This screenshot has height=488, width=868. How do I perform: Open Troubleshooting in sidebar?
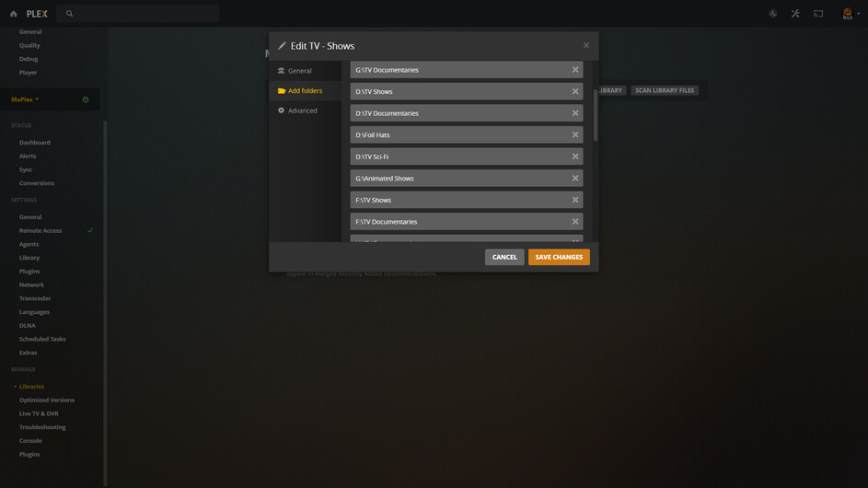click(x=42, y=427)
